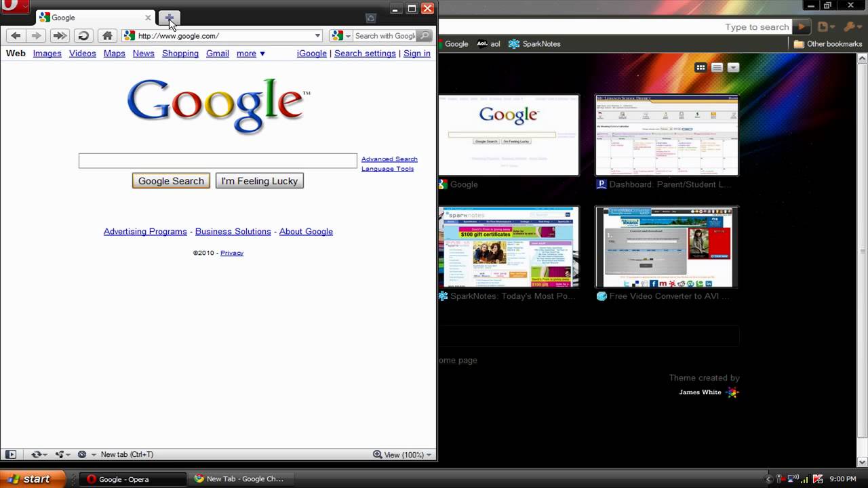Open Search settings link
Image resolution: width=868 pixels, height=488 pixels.
(x=365, y=54)
